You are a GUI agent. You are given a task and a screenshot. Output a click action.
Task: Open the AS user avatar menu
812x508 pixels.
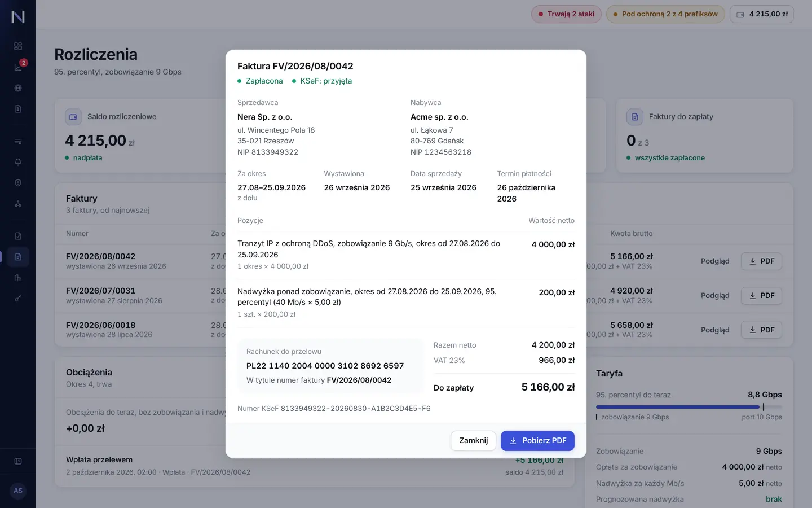point(18,491)
